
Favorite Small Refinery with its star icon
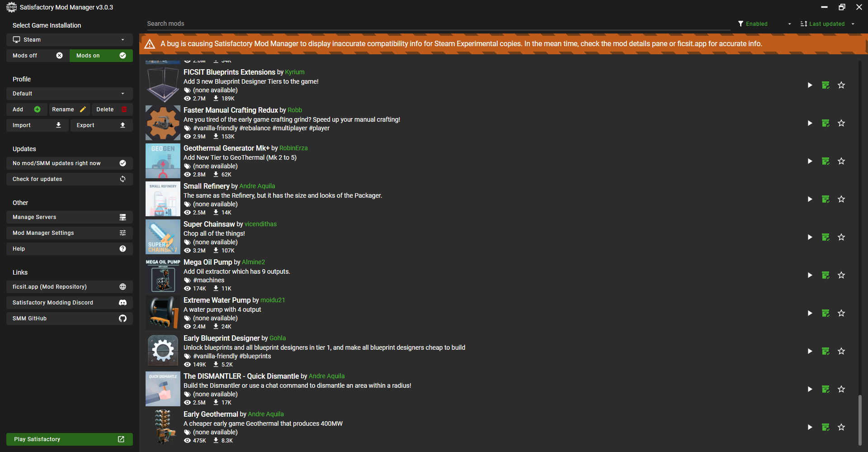click(x=841, y=199)
